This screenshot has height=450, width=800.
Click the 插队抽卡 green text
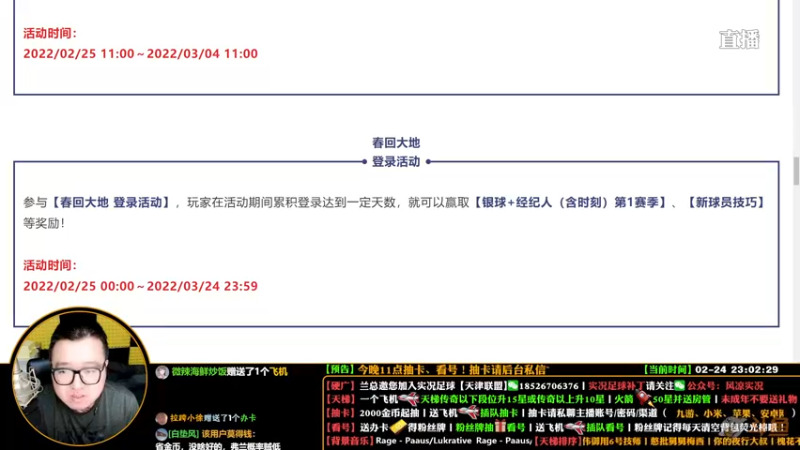[499, 413]
